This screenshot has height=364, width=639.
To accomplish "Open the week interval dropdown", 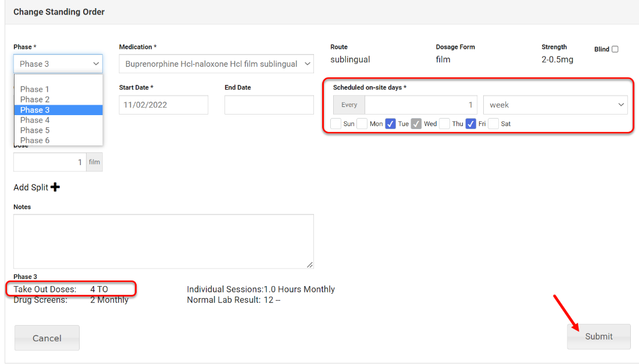I will click(x=555, y=105).
